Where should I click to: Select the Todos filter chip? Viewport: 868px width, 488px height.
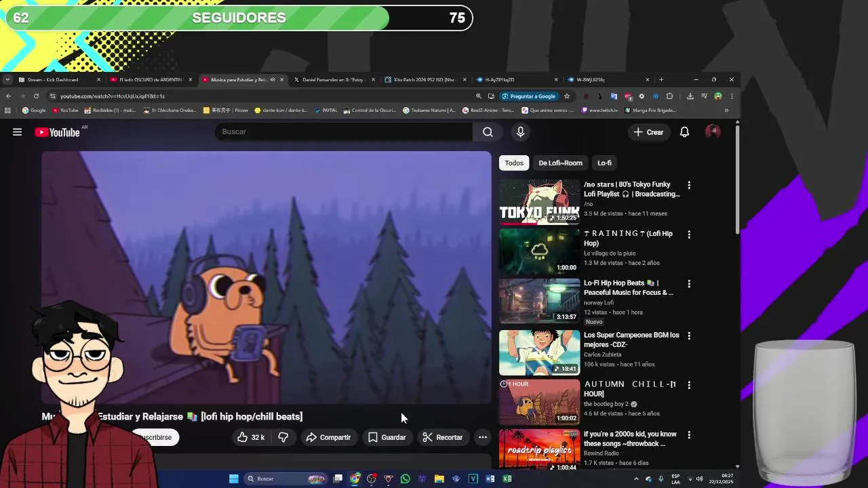tap(514, 163)
